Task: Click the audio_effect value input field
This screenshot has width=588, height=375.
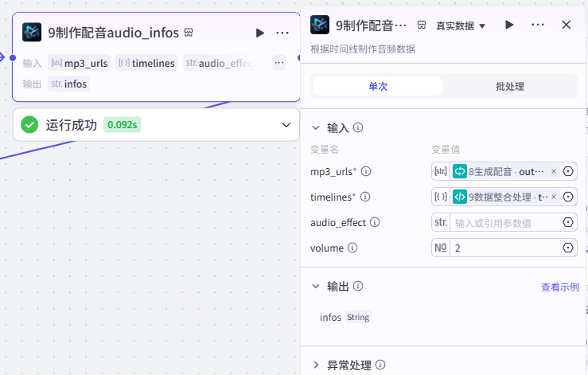Action: click(x=504, y=223)
